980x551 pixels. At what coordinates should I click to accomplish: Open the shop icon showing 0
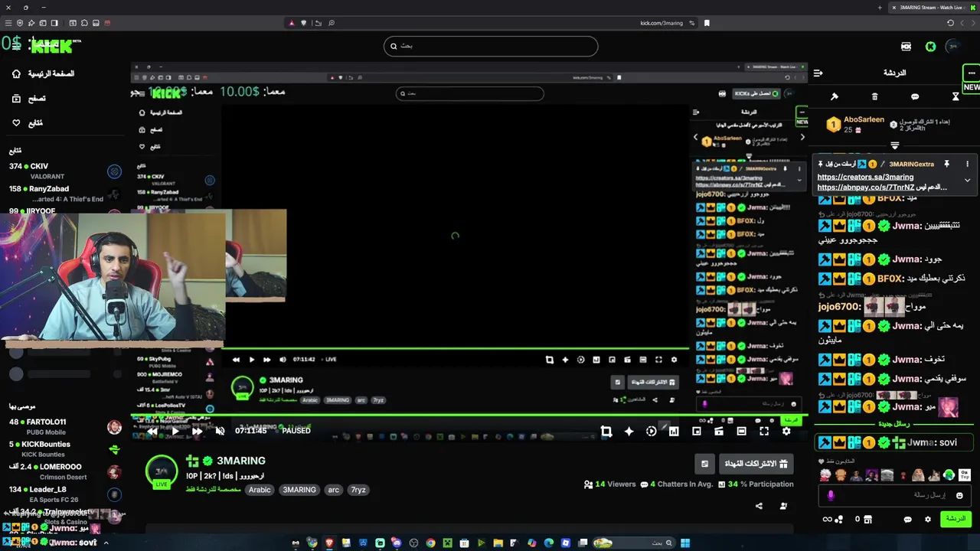(x=863, y=520)
